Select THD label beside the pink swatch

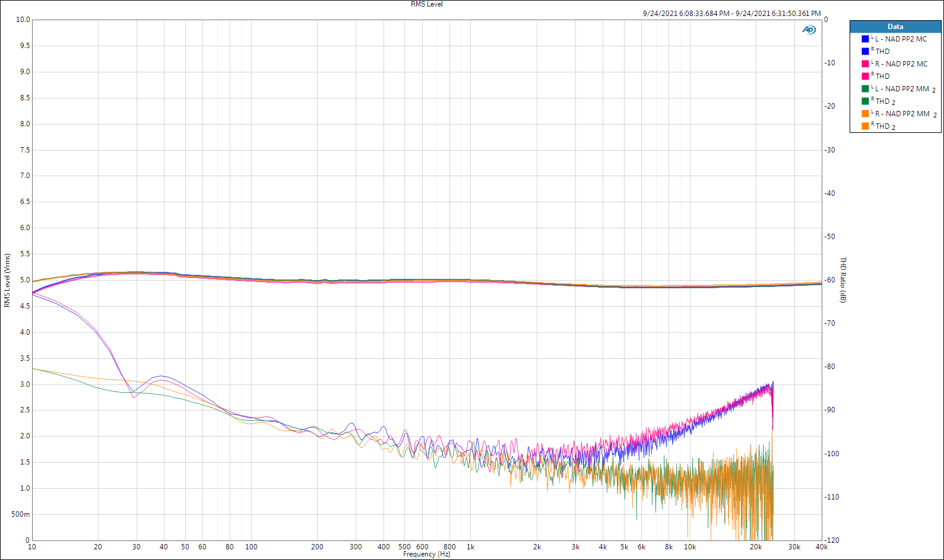882,77
